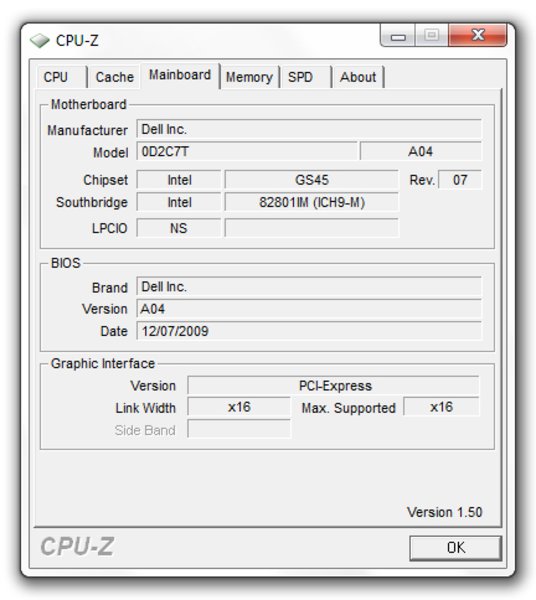Click the Motherboard group heading
Image resolution: width=536 pixels, height=600 pixels.
88,104
